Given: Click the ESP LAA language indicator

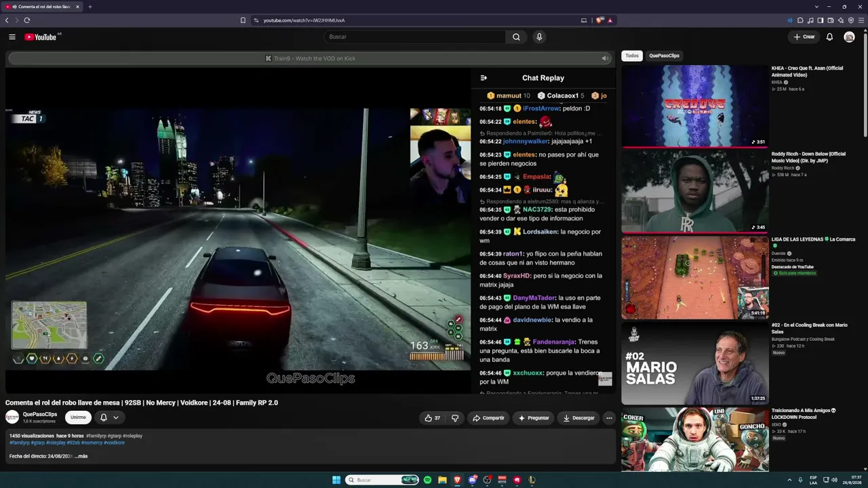Looking at the screenshot, I should [813, 480].
